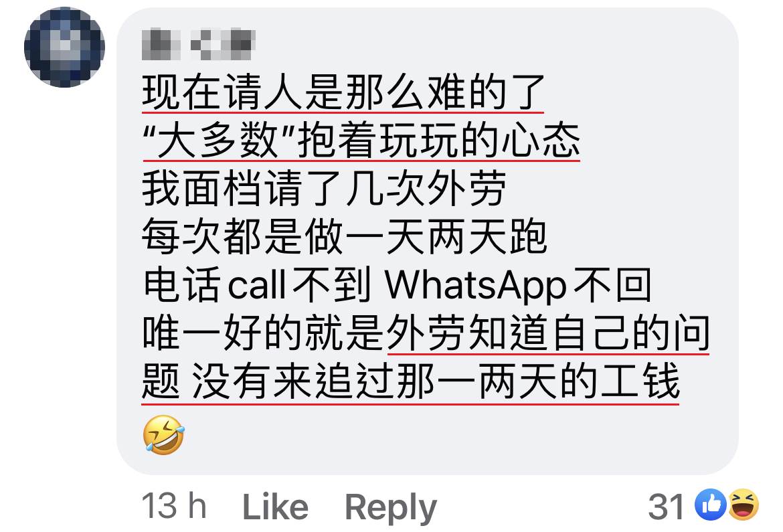
Task: Click the word call in comment
Action: 257,284
